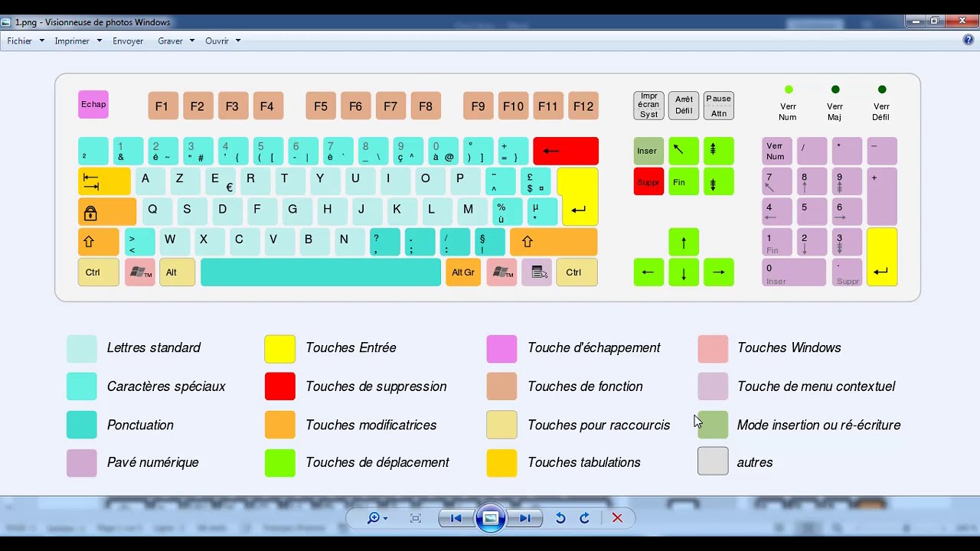
Task: Click the green right arrow key
Action: [x=719, y=272]
